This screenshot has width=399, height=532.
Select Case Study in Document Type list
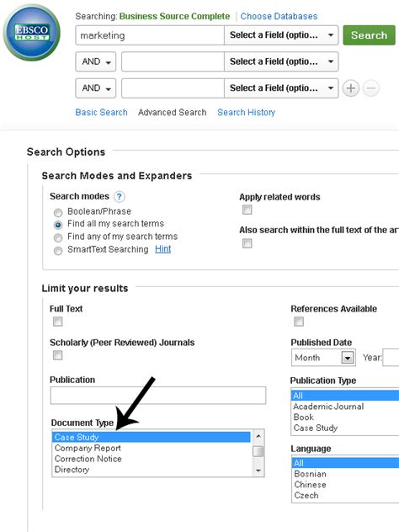[x=152, y=437]
